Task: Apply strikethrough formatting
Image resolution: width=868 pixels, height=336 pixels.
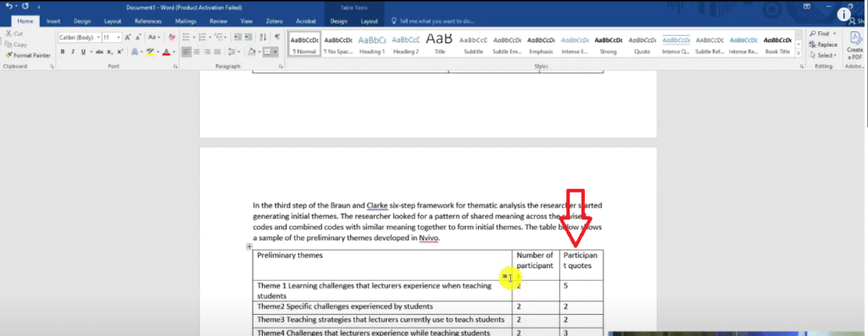Action: (100, 52)
